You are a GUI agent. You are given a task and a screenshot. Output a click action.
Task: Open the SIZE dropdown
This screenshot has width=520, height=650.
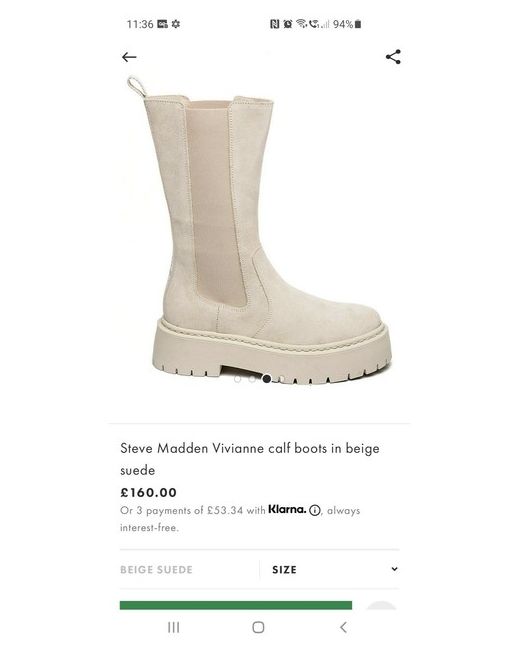coord(330,570)
